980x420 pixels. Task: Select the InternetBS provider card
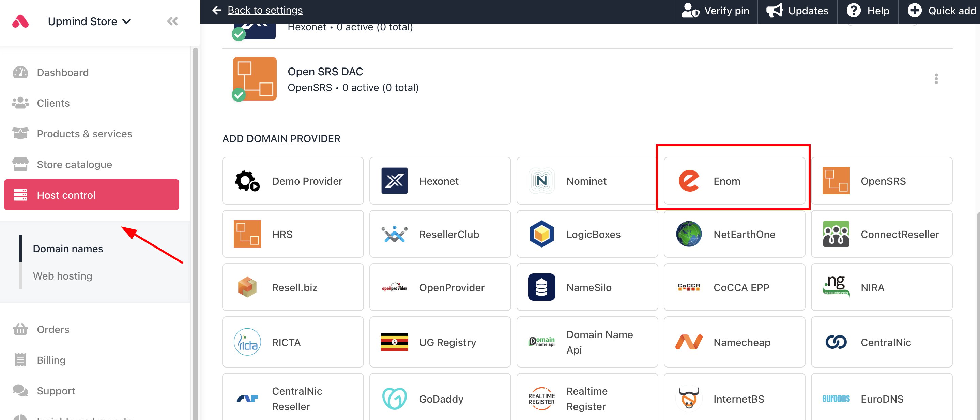tap(735, 397)
